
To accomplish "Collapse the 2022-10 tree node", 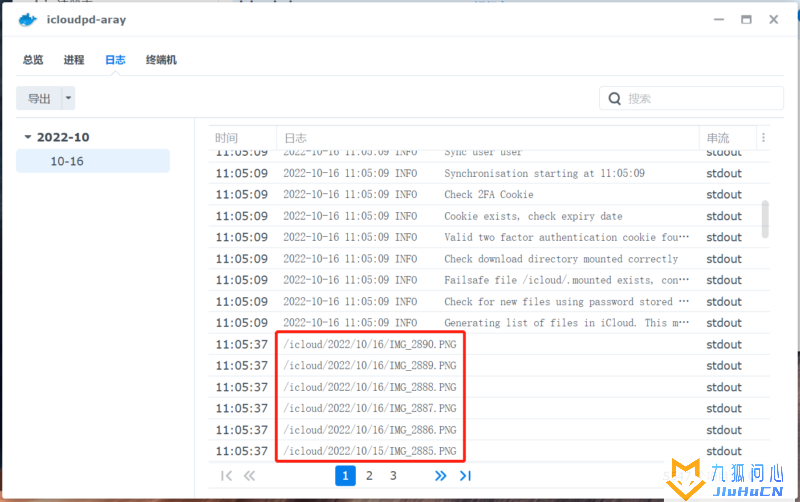I will [28, 137].
